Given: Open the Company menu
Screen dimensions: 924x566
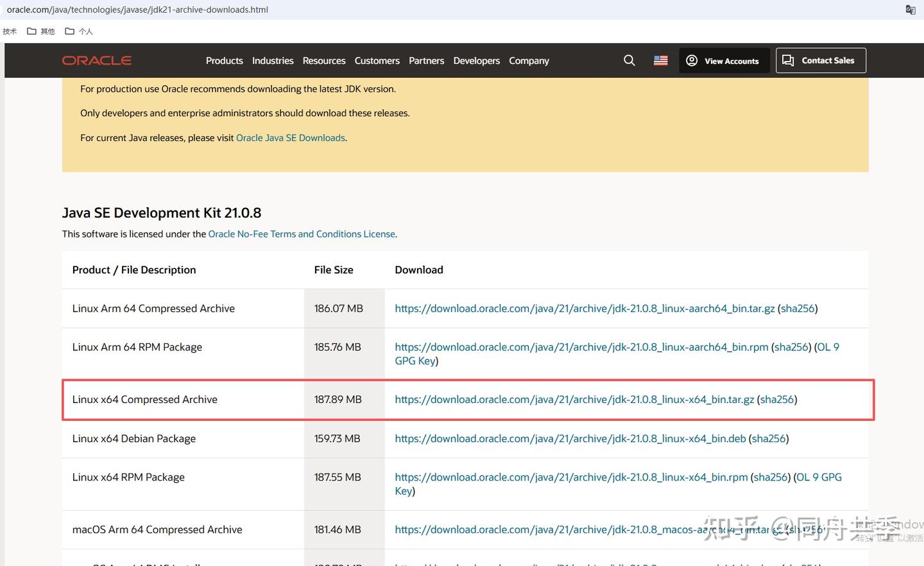Looking at the screenshot, I should [x=529, y=61].
